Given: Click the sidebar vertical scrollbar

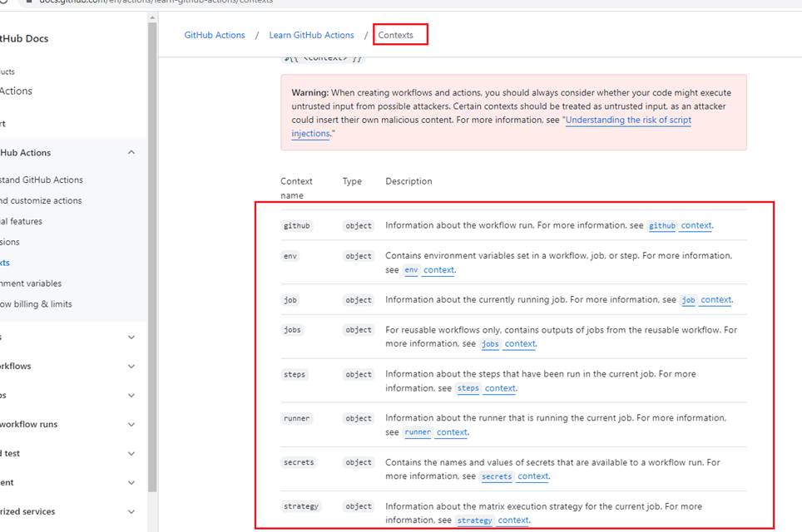Looking at the screenshot, I should pos(152,249).
